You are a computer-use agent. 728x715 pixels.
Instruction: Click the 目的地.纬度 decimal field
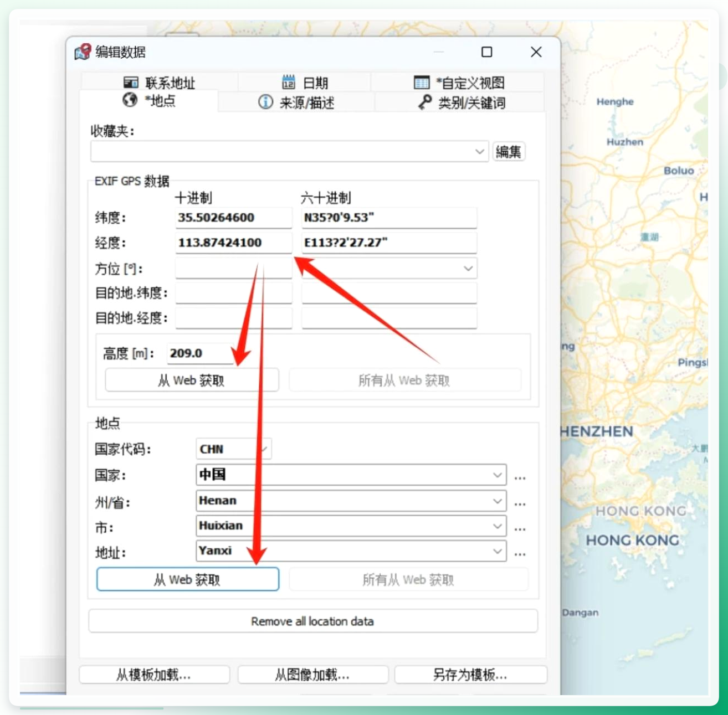233,293
